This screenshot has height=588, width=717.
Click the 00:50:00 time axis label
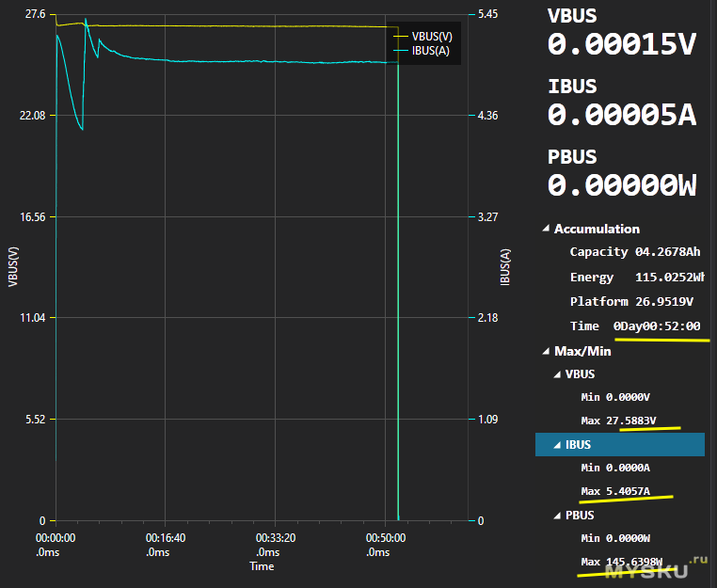(386, 545)
